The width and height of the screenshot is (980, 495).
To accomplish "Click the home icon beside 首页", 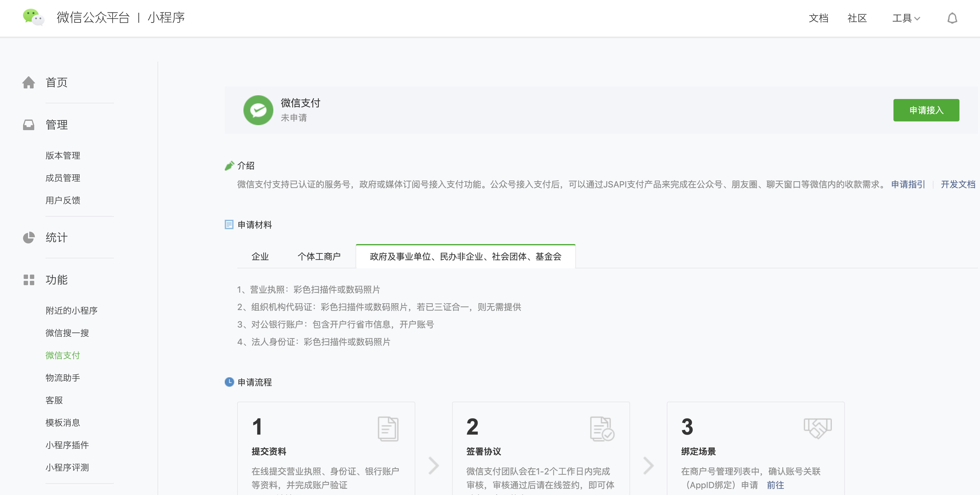I will [29, 82].
